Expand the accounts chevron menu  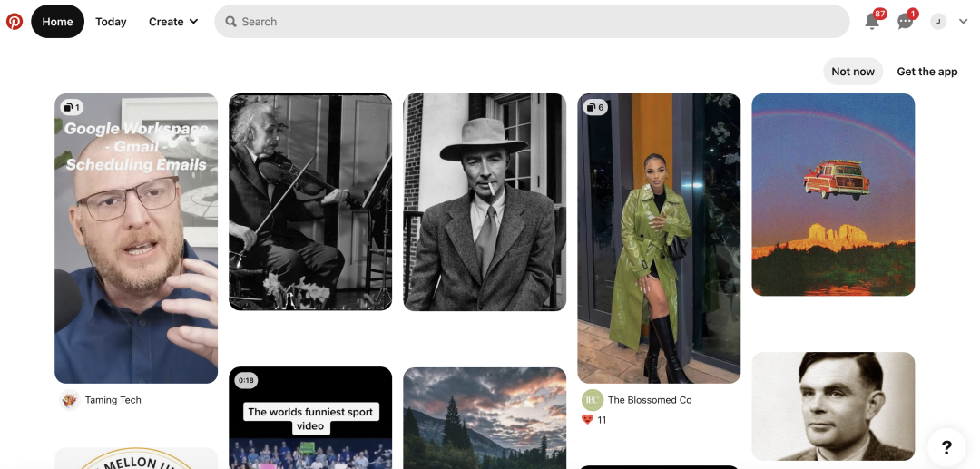coord(963,21)
